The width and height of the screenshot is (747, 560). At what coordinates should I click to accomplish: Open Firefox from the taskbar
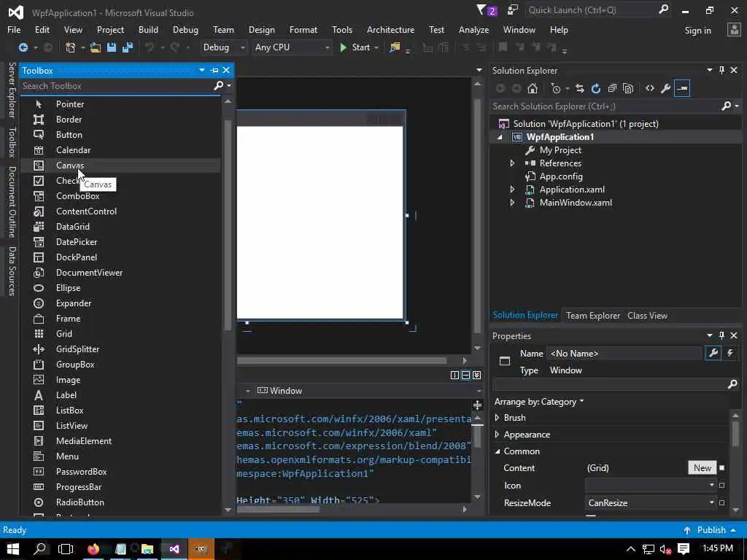point(93,548)
